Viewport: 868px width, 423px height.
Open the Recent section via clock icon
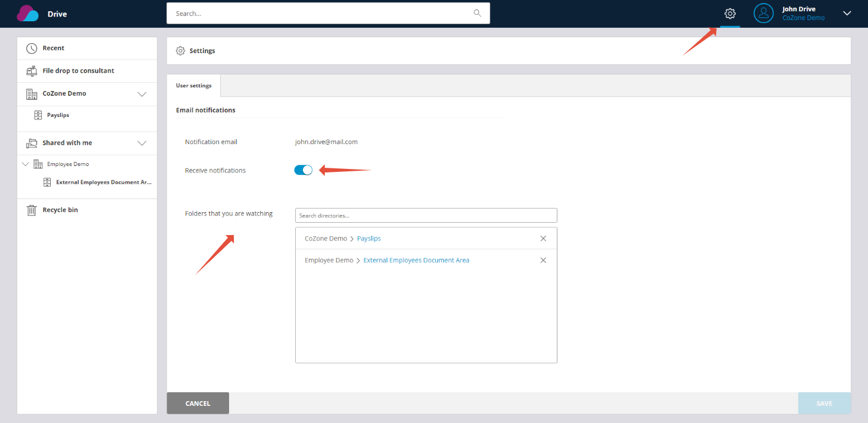click(x=32, y=48)
